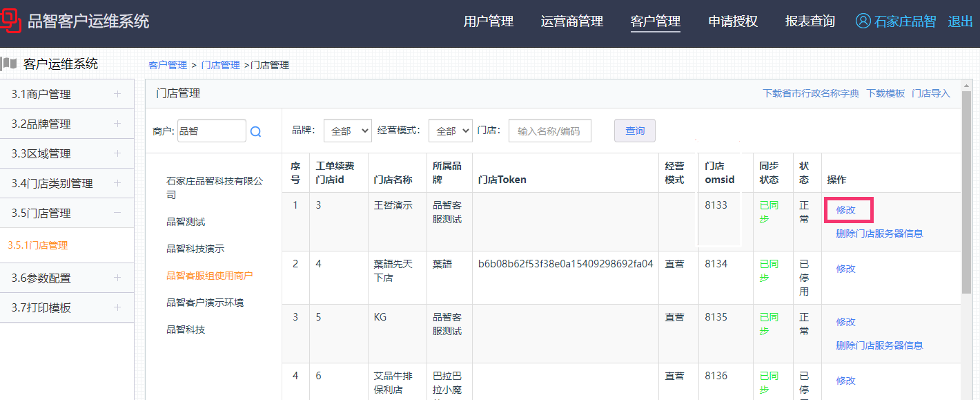Click the sidebar icon beside 客户运维系统
This screenshot has width=980, height=400.
tap(9, 64)
